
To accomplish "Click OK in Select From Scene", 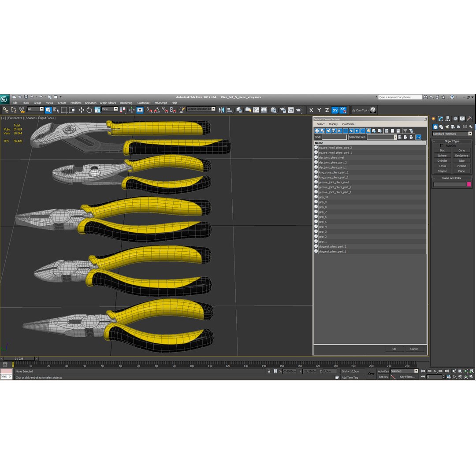I will coord(394,349).
